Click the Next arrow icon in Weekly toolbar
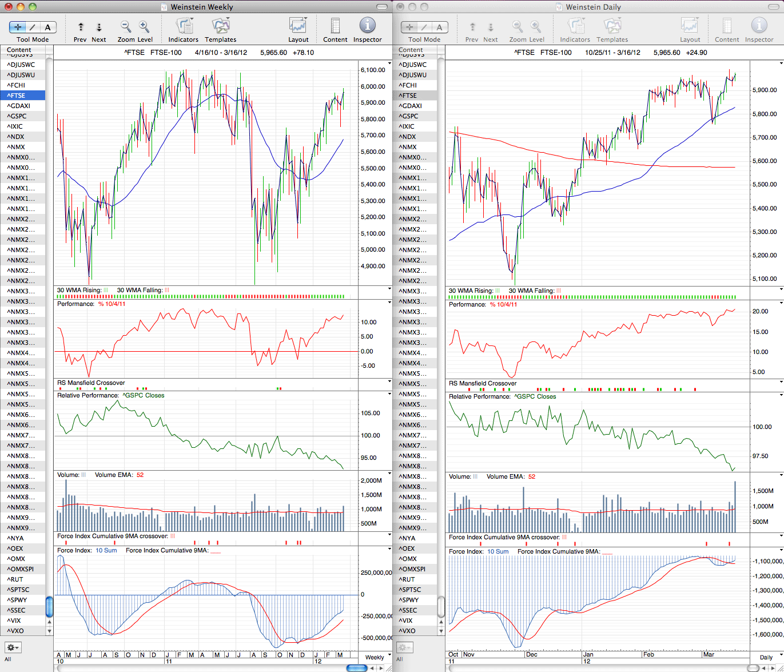 [x=99, y=27]
